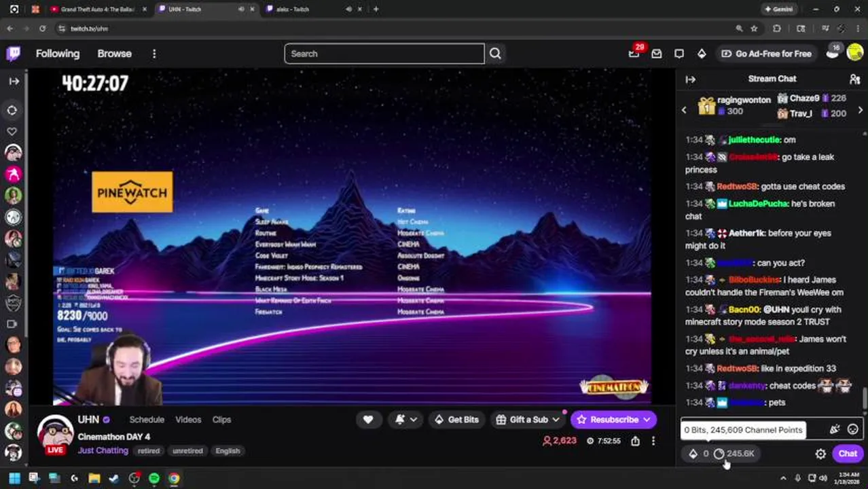Submit search with the magnifier button
Image resolution: width=868 pixels, height=489 pixels.
[495, 54]
